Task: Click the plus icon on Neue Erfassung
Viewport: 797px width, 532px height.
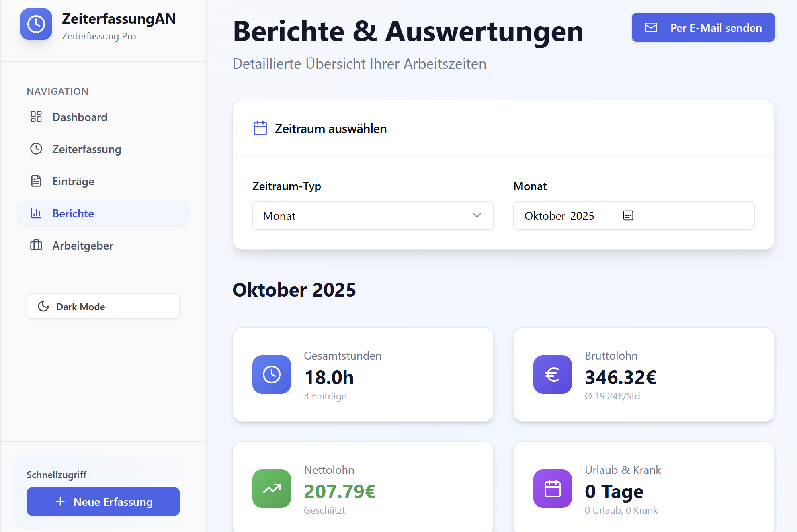Action: point(60,501)
